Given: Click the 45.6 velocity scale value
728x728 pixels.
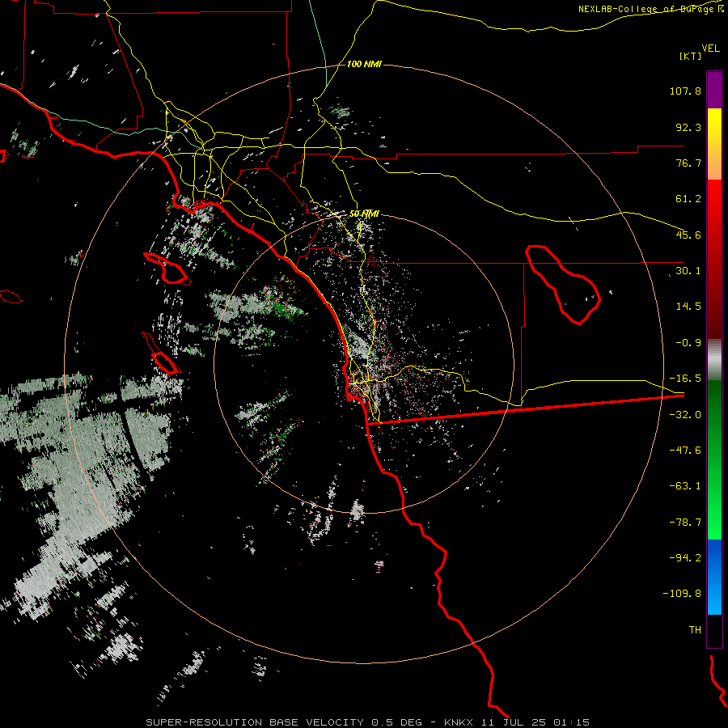Looking at the screenshot, I should click(x=688, y=235).
